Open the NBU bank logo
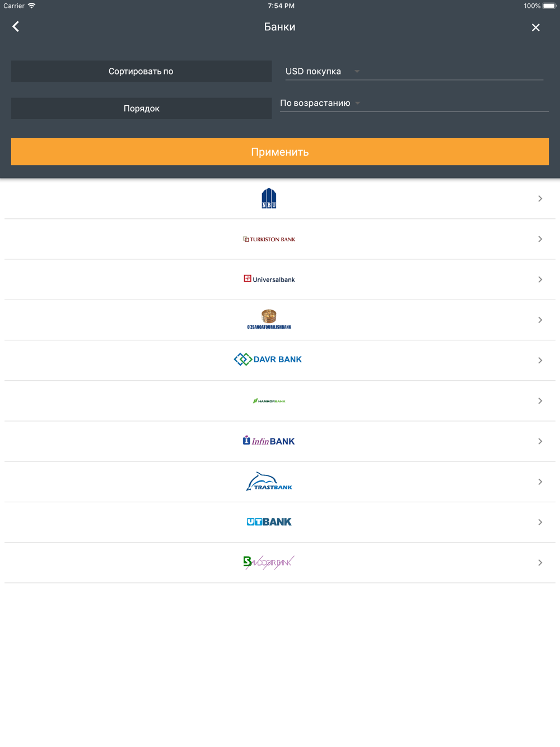Viewport: 560px width, 747px height. pos(269,198)
